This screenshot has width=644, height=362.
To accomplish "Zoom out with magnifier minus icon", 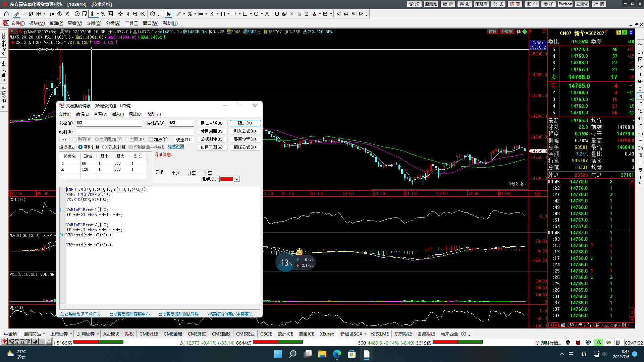I will coord(143,14).
